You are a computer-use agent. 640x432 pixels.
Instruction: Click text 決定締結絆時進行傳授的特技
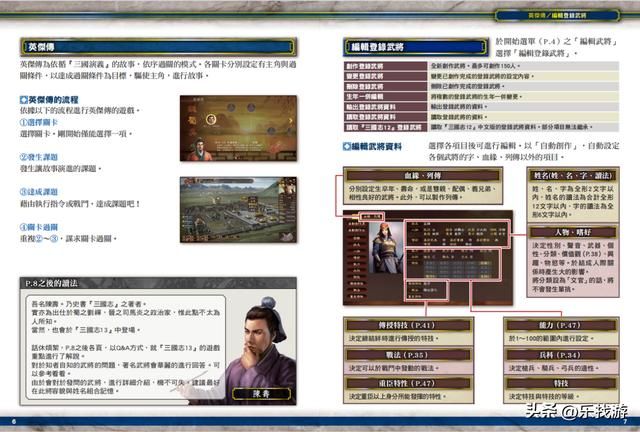(x=393, y=338)
